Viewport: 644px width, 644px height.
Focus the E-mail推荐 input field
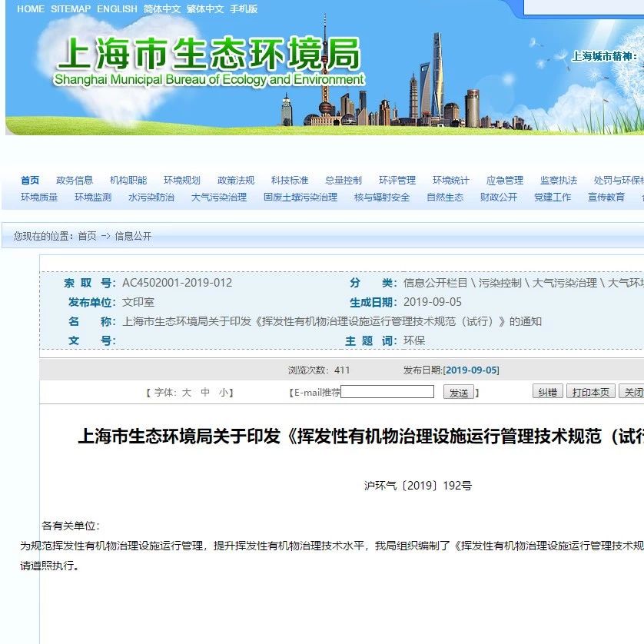387,392
